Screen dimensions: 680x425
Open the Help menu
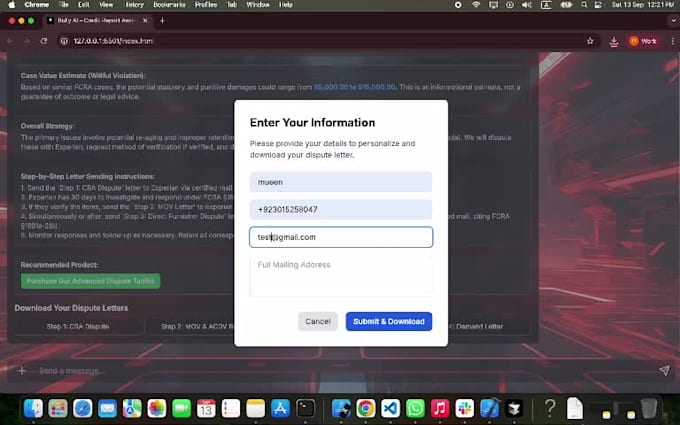point(285,5)
